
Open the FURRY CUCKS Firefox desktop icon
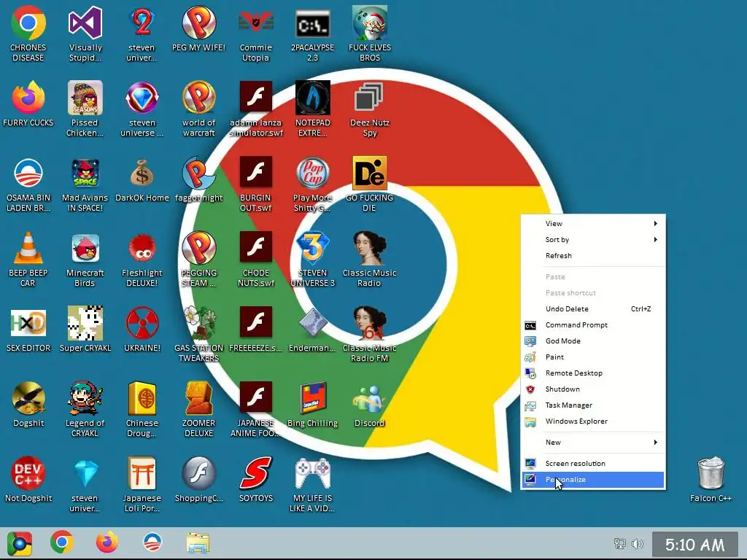pyautogui.click(x=28, y=98)
